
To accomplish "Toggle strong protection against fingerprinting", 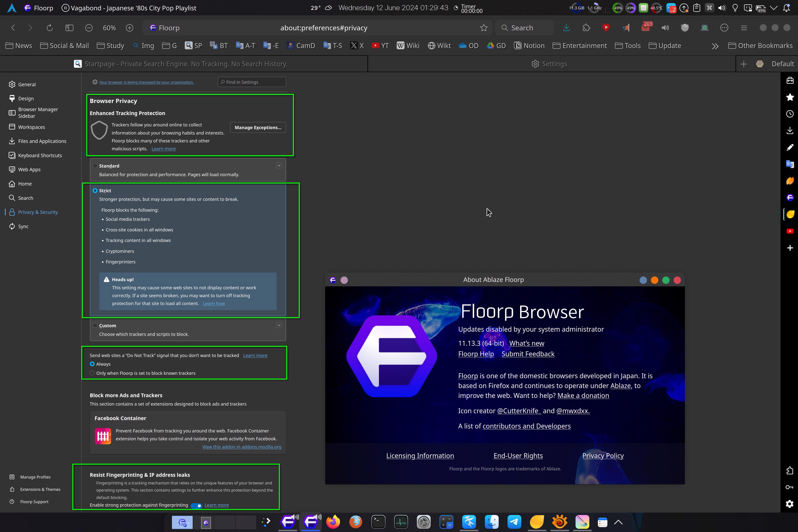I will [196, 506].
